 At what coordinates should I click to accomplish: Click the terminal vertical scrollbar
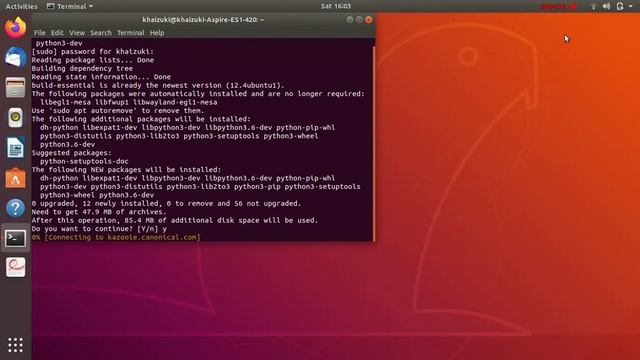point(373,143)
